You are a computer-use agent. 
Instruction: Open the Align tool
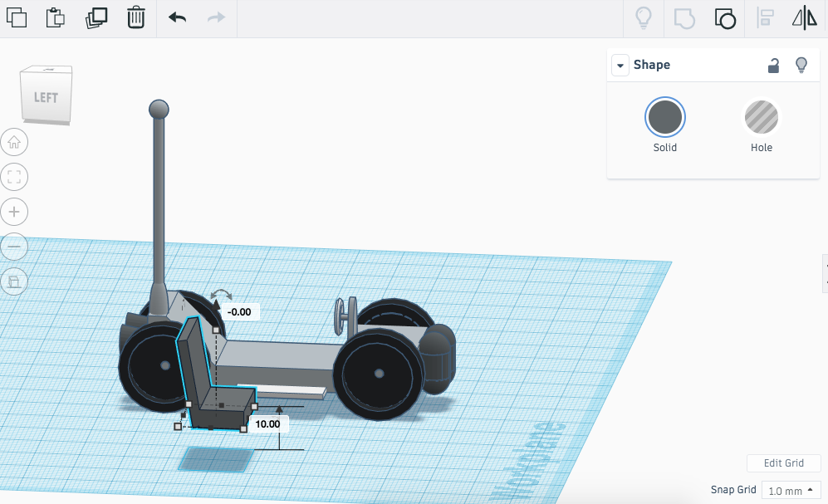click(x=765, y=18)
